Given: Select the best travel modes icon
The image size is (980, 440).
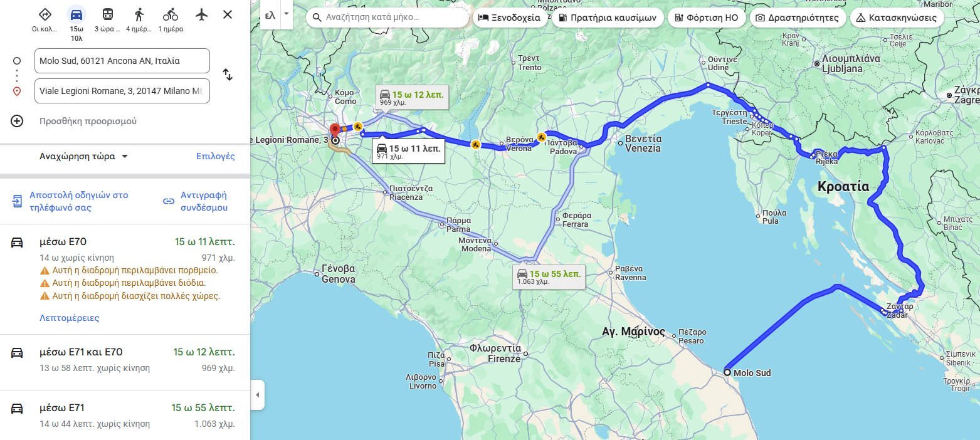Looking at the screenshot, I should pos(45,14).
